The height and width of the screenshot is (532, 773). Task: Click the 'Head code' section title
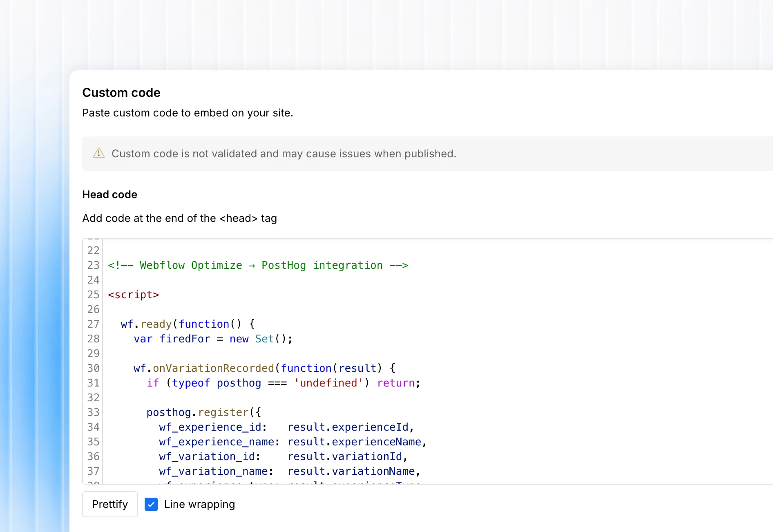(109, 194)
